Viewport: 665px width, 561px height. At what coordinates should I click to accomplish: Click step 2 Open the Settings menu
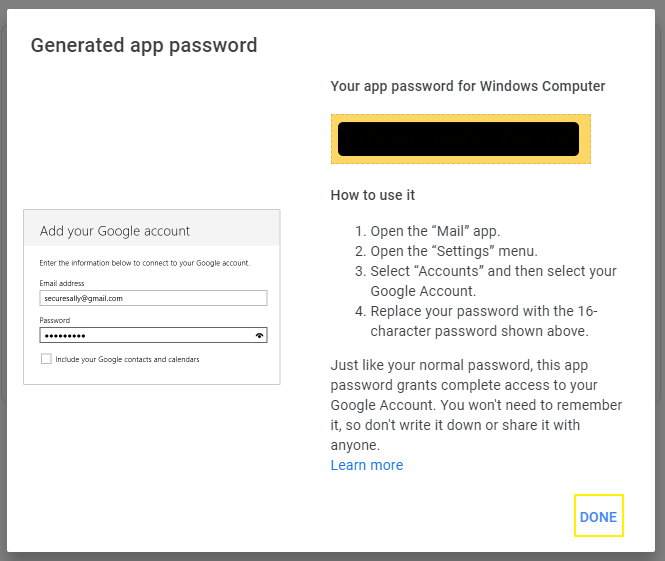point(453,251)
